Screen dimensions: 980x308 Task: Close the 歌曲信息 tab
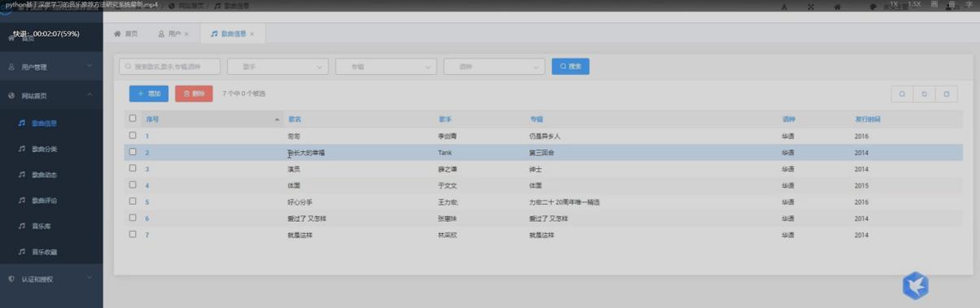coord(252,34)
